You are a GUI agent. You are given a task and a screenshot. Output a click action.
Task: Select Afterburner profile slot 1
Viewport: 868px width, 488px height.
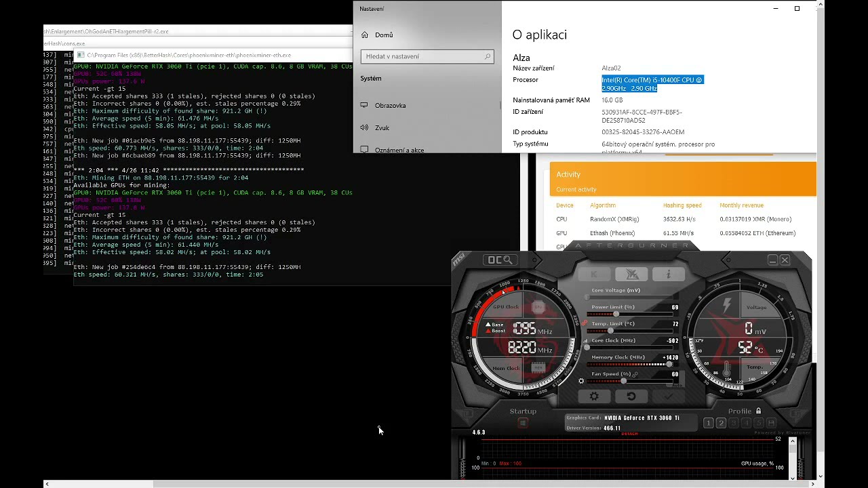pyautogui.click(x=708, y=423)
